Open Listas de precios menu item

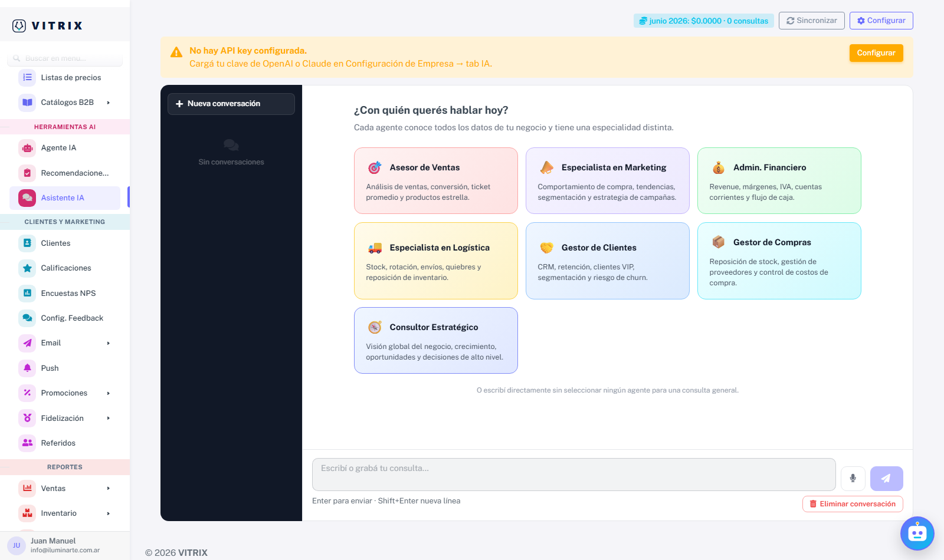[x=65, y=77]
